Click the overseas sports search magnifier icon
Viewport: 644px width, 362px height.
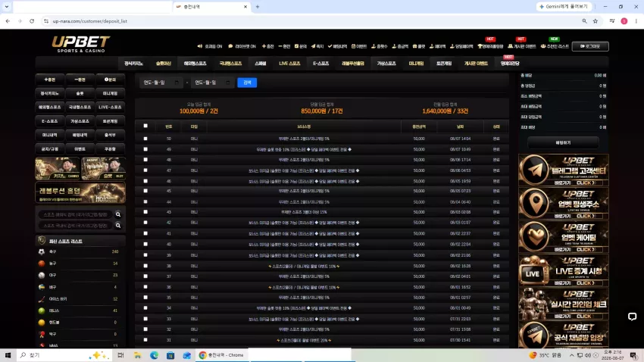click(118, 214)
